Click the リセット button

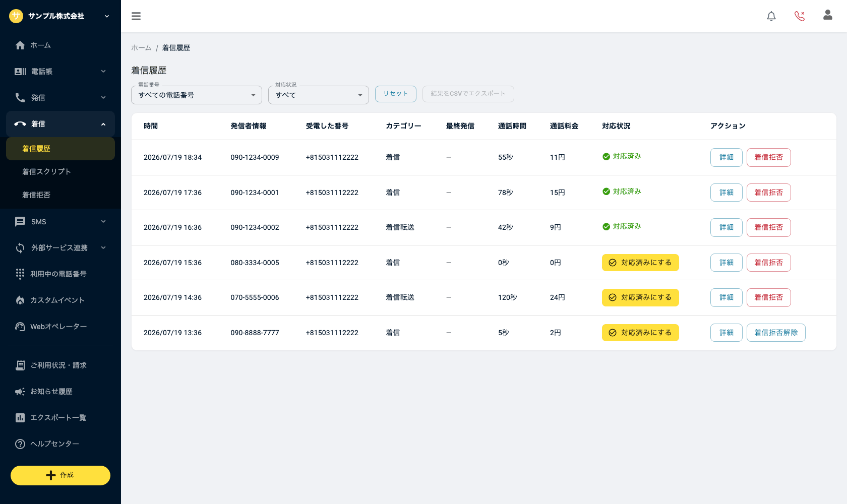[x=396, y=94]
